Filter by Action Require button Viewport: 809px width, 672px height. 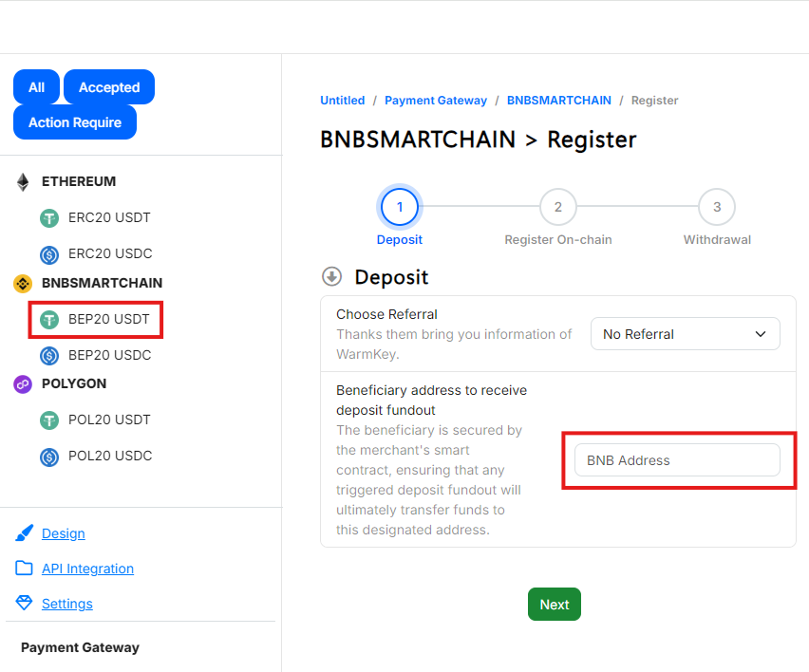(75, 122)
